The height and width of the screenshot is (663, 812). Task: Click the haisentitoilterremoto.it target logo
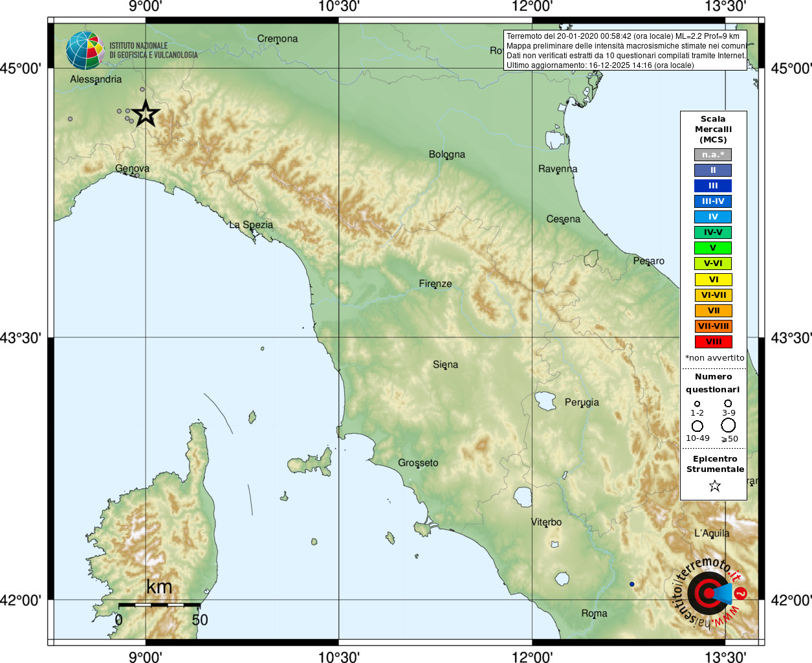[x=709, y=592]
